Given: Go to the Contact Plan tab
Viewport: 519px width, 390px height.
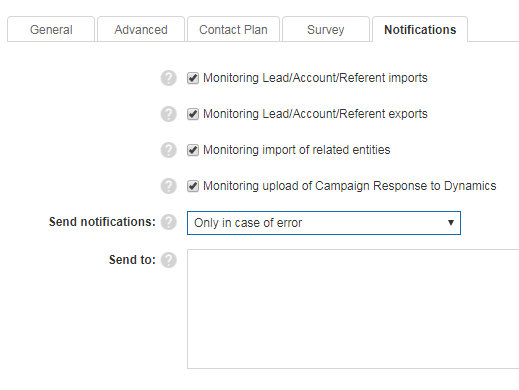Looking at the screenshot, I should tap(233, 29).
